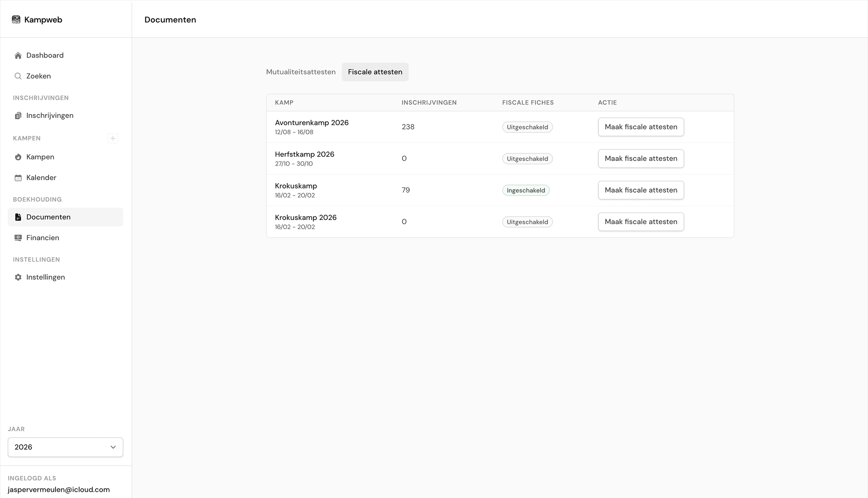The width and height of the screenshot is (868, 498).
Task: Select the Fiscale attesten tab
Action: [x=375, y=72]
